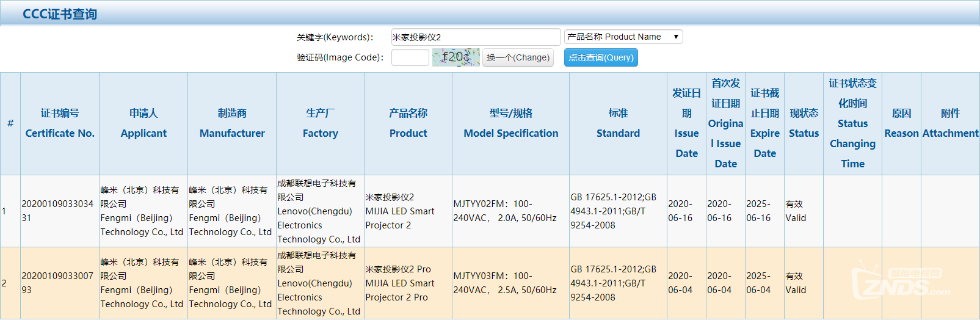The height and width of the screenshot is (320, 980).
Task: Click the Factory column header
Action: 321,123
